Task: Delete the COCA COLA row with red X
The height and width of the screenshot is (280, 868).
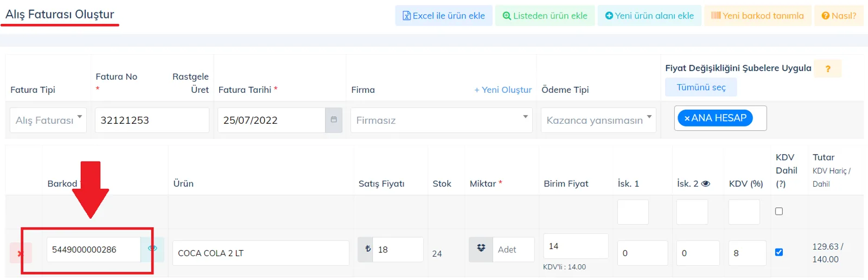Action: [20, 253]
